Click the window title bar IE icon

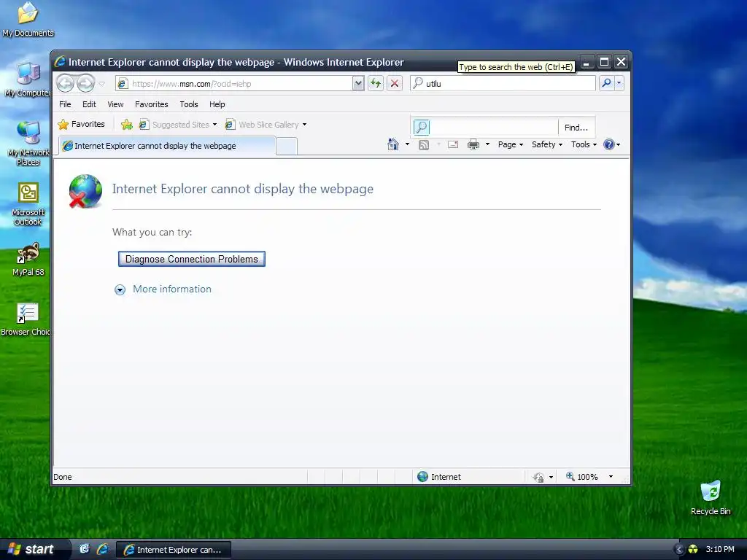click(x=60, y=62)
